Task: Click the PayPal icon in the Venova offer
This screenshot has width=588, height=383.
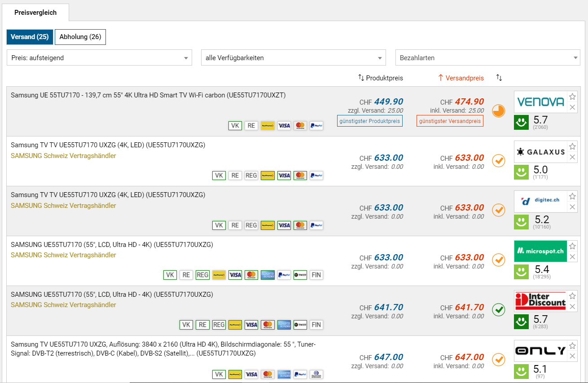Action: 316,126
